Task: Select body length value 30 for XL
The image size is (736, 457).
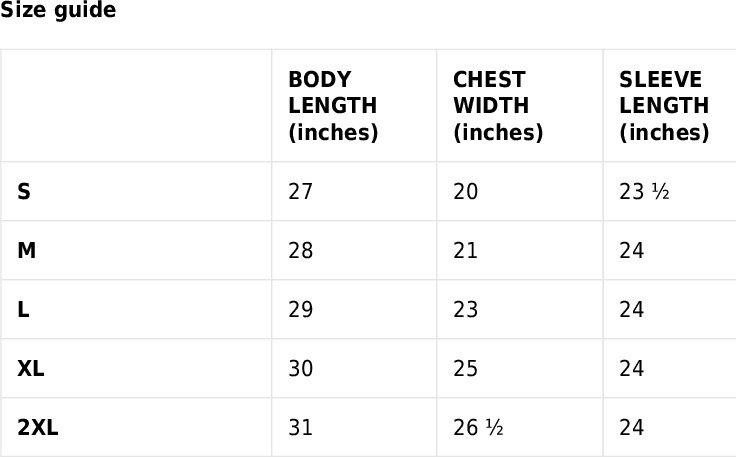Action: tap(300, 368)
